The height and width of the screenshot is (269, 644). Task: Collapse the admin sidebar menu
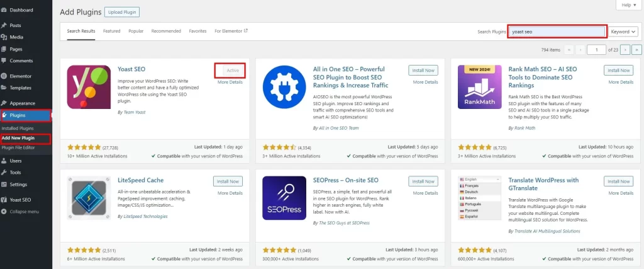tap(26, 212)
